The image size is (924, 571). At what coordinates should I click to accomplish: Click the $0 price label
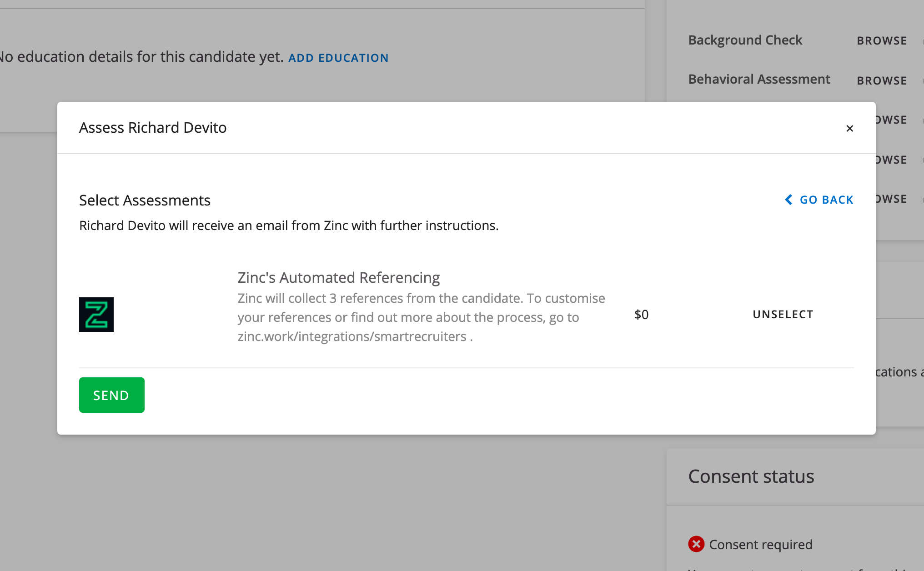(641, 315)
